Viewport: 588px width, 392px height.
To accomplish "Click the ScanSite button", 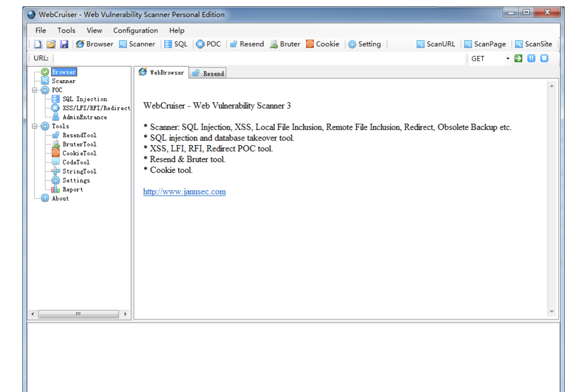I will point(533,44).
